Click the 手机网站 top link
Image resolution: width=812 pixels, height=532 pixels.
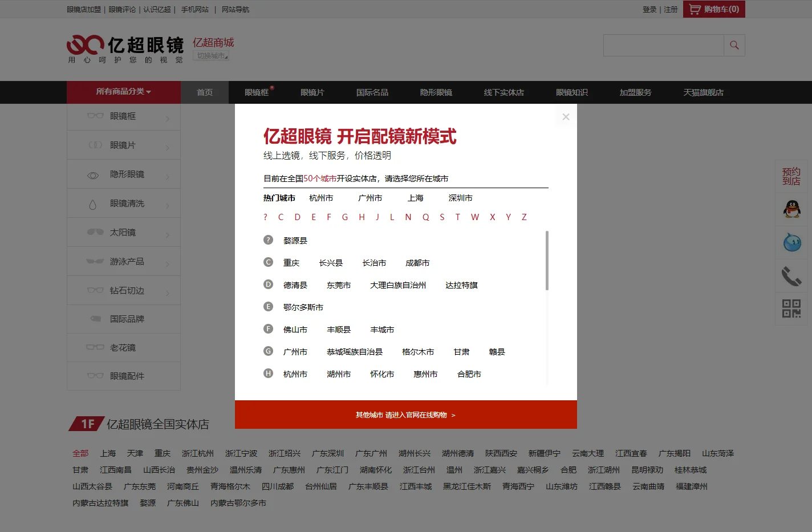tap(195, 10)
